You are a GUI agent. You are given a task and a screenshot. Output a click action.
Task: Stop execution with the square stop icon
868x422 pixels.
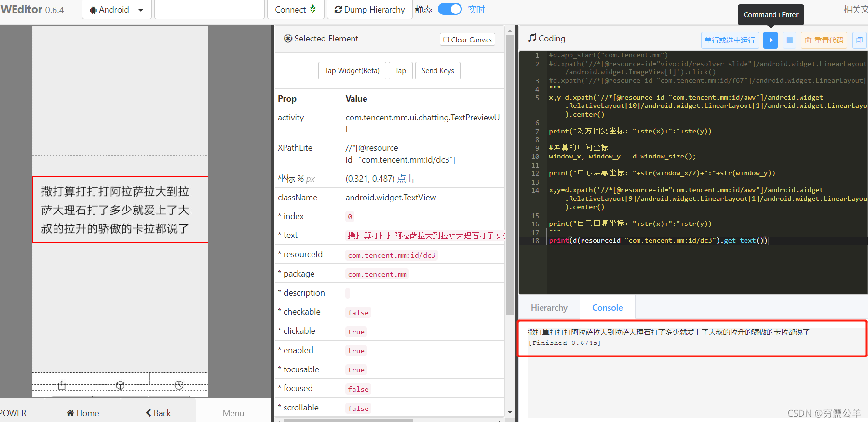pyautogui.click(x=789, y=40)
